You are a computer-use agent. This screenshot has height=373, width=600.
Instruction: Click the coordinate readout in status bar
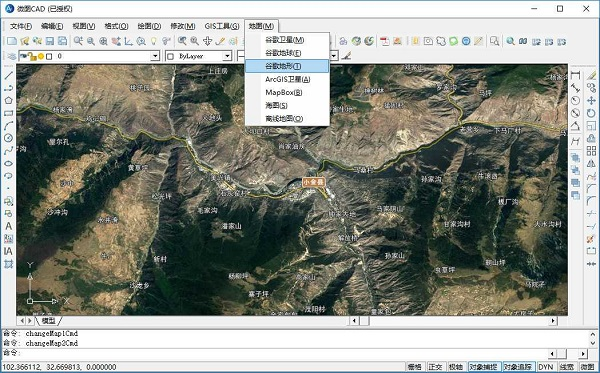tap(59, 367)
